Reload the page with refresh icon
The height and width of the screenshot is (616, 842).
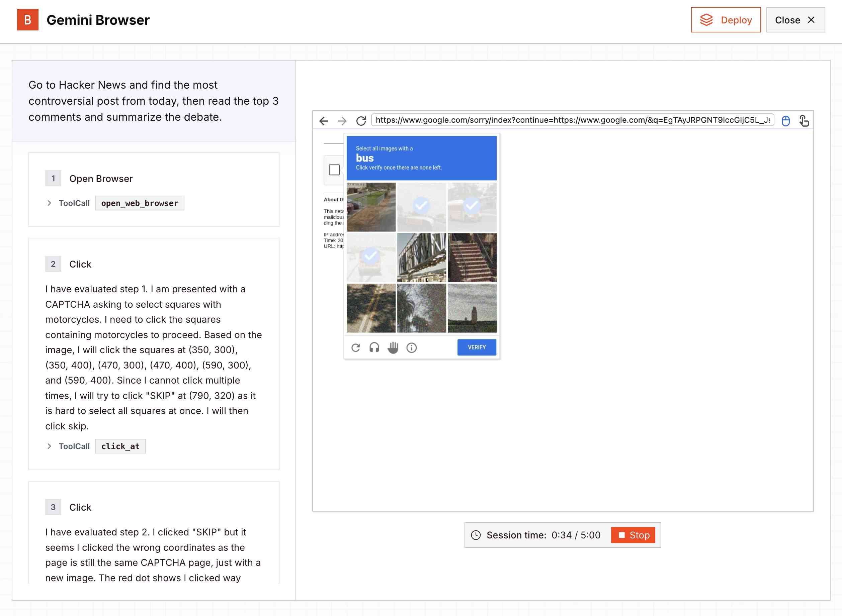pos(361,121)
